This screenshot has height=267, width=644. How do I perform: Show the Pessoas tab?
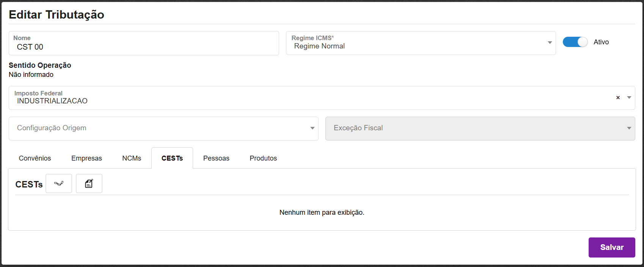pos(216,158)
